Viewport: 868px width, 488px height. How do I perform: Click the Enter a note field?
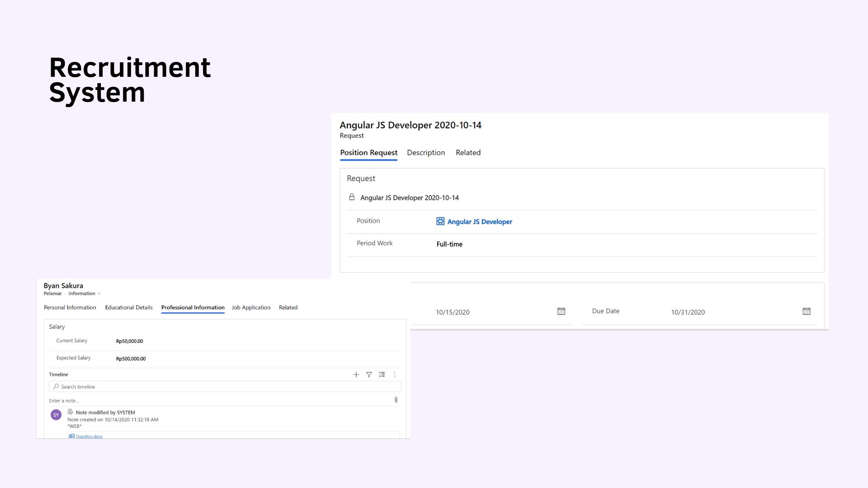(x=220, y=401)
